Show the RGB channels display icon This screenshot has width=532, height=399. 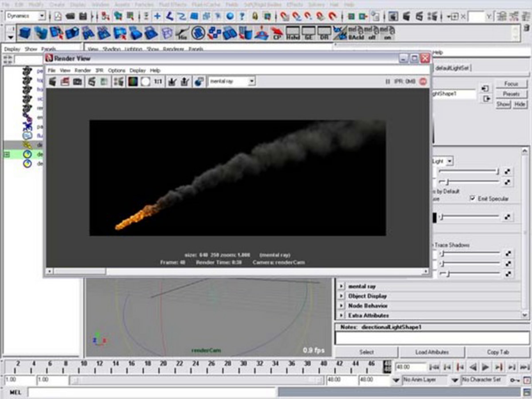tap(133, 82)
